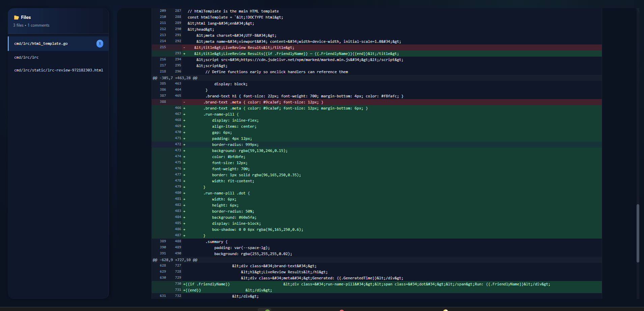This screenshot has height=311, width=644.
Task: Select the highlighted line number 472
Action: pyautogui.click(x=178, y=144)
